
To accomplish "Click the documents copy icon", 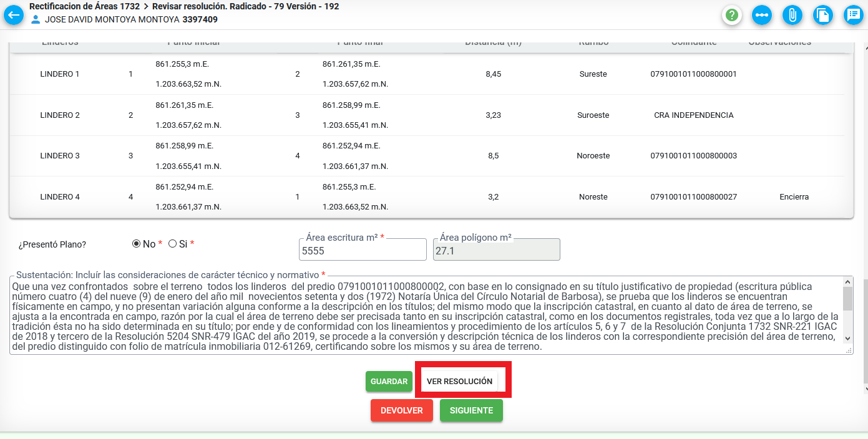I will pyautogui.click(x=822, y=15).
